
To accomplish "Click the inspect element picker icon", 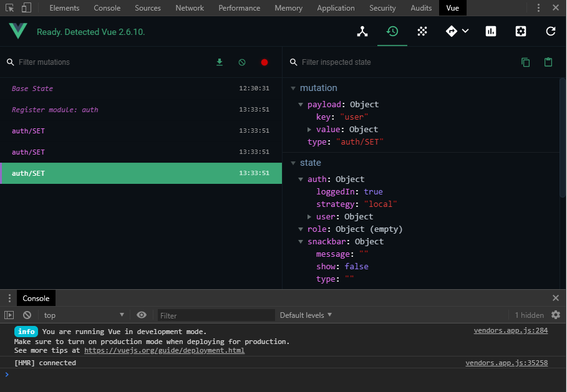I will 9,7.
